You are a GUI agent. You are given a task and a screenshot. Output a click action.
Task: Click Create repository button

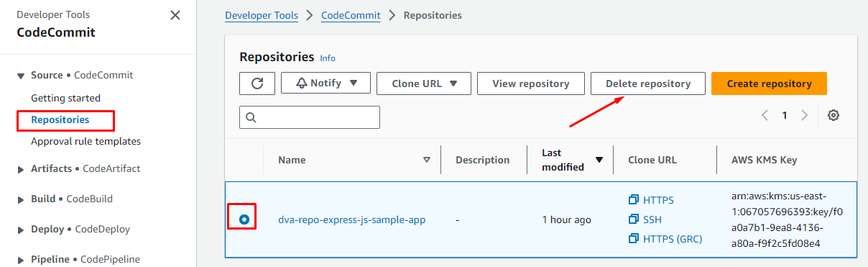click(770, 83)
